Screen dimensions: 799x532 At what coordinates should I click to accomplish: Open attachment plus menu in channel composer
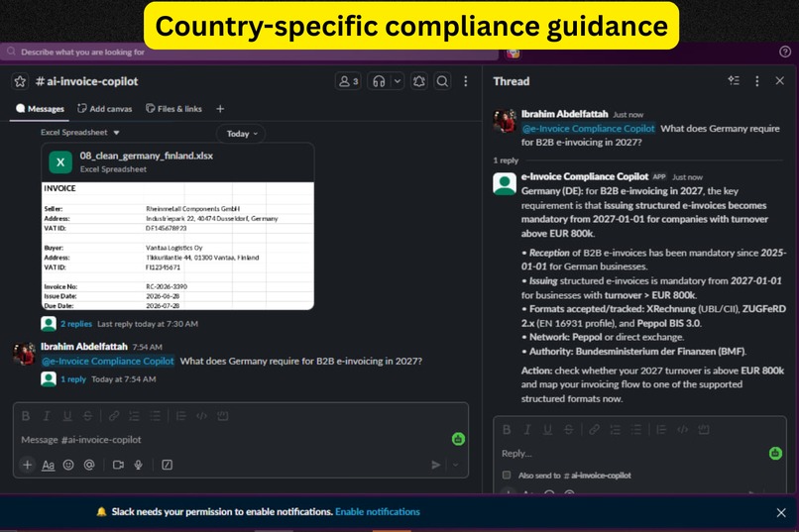click(28, 465)
